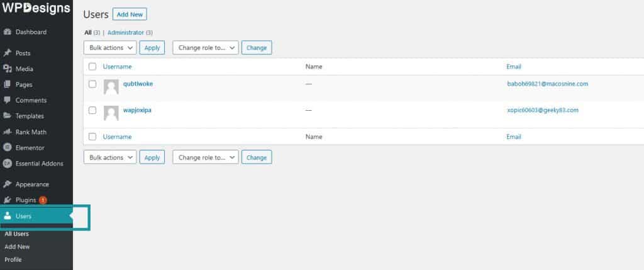Open the bottom Bulk actions dropdown
Viewport: 644px width, 270px height.
click(x=110, y=157)
